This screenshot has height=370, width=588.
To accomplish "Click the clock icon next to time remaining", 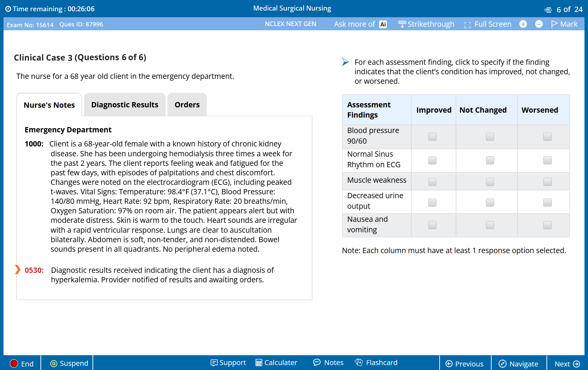I will [x=8, y=9].
